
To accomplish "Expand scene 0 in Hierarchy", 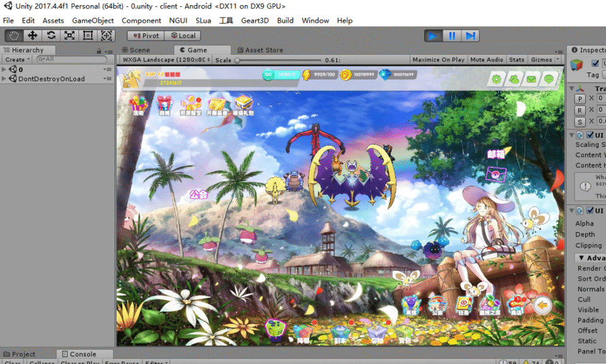I will [4, 69].
